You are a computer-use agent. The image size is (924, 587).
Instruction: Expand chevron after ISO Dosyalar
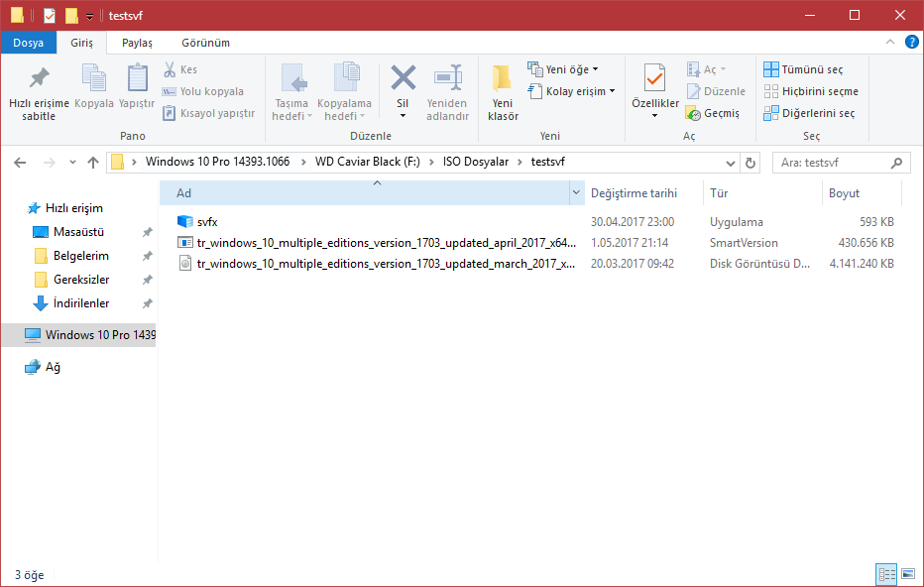(x=520, y=163)
